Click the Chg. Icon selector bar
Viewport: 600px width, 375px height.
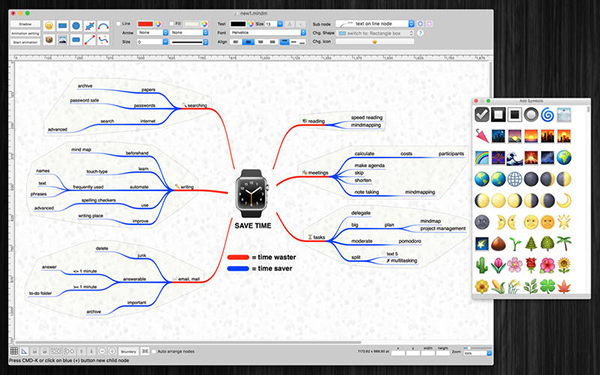[x=375, y=42]
